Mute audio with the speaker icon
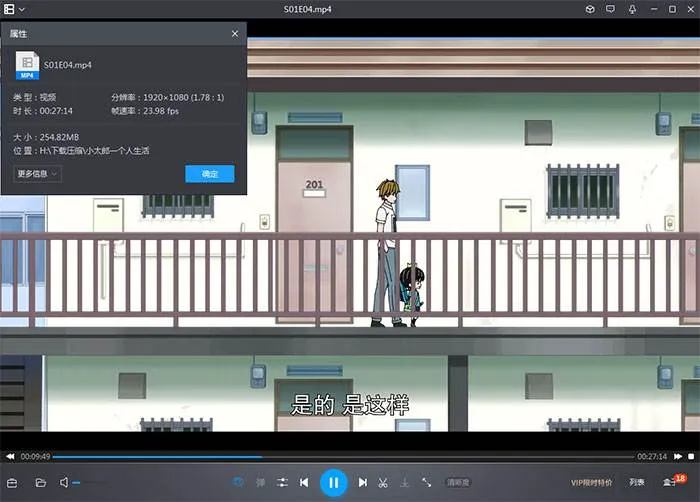The image size is (700, 502). click(64, 482)
